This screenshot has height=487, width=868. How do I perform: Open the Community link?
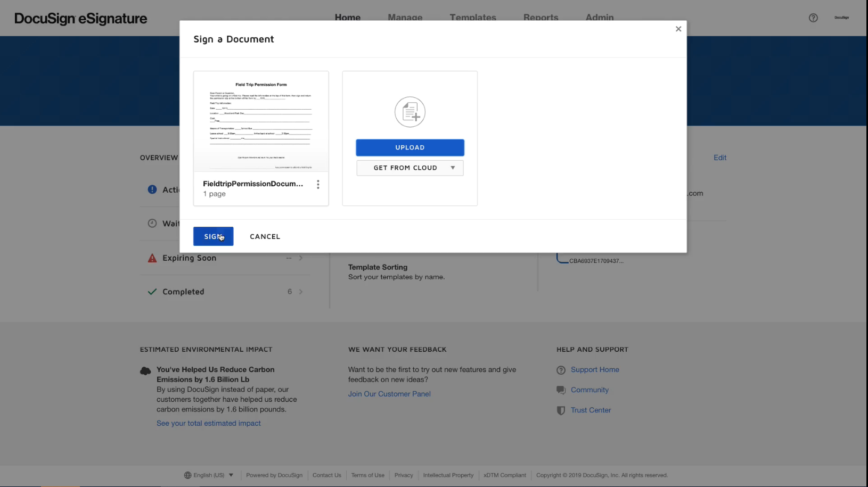pyautogui.click(x=589, y=390)
